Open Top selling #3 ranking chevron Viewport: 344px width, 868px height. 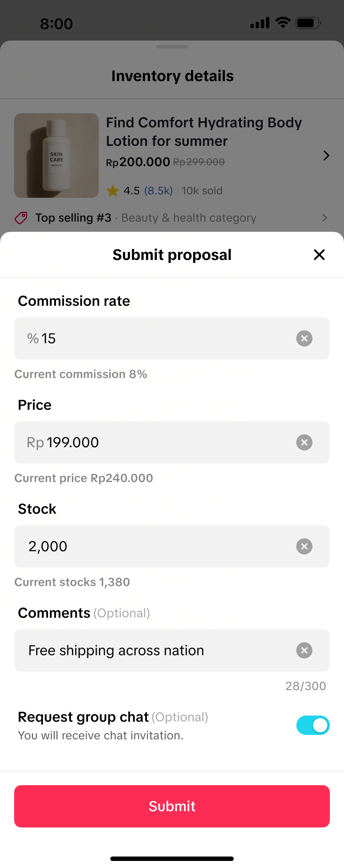click(x=325, y=218)
